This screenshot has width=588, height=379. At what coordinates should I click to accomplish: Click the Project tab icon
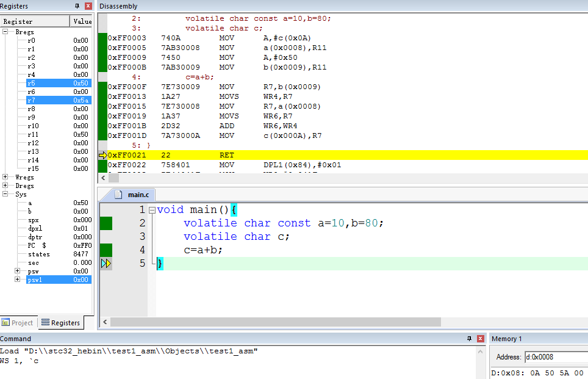tap(5, 322)
